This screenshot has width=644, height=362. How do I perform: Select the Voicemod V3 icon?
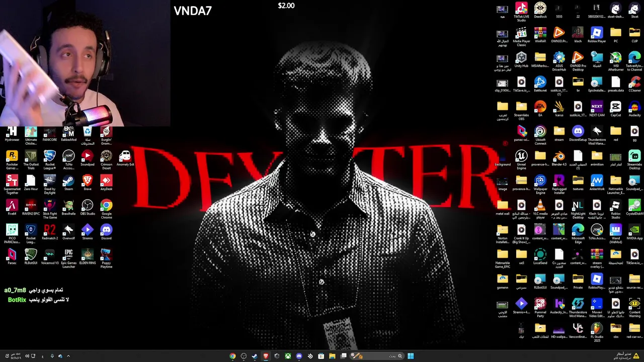(x=49, y=257)
